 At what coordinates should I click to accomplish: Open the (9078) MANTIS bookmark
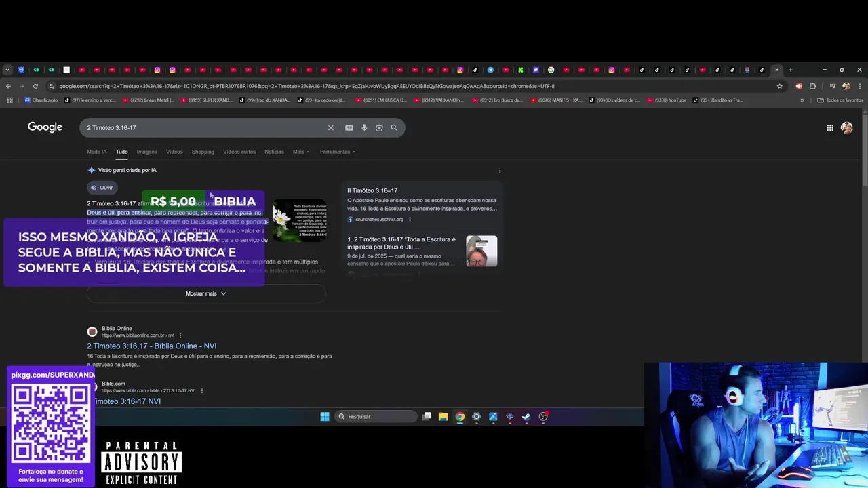tap(555, 100)
